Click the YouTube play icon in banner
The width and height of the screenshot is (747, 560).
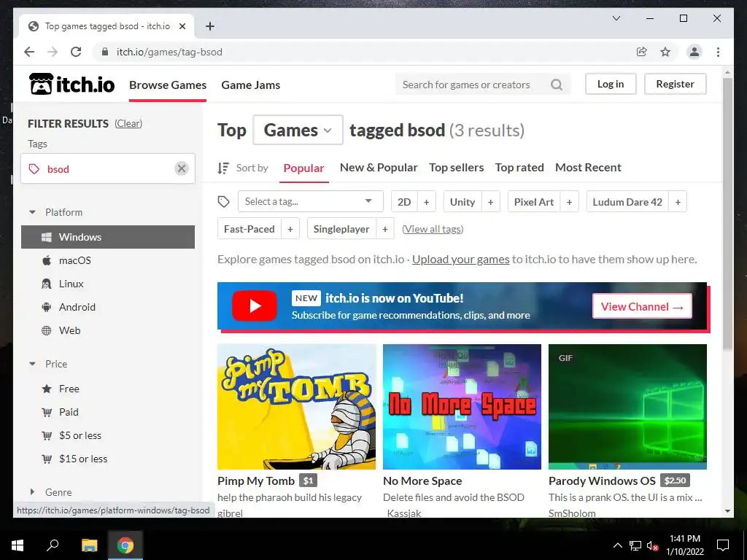coord(255,306)
